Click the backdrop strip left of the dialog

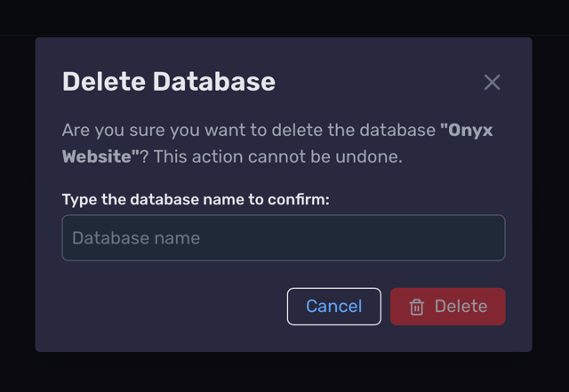tap(18, 194)
